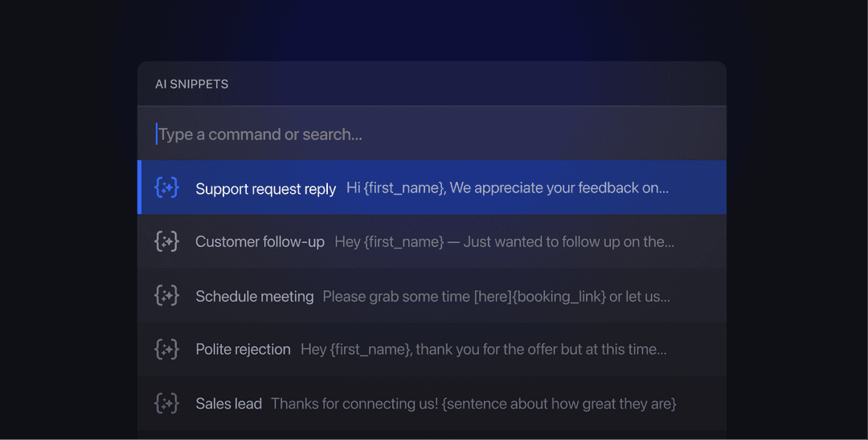This screenshot has width=868, height=440.
Task: Click the snippet icon next to Customer follow-up
Action: [x=166, y=241]
